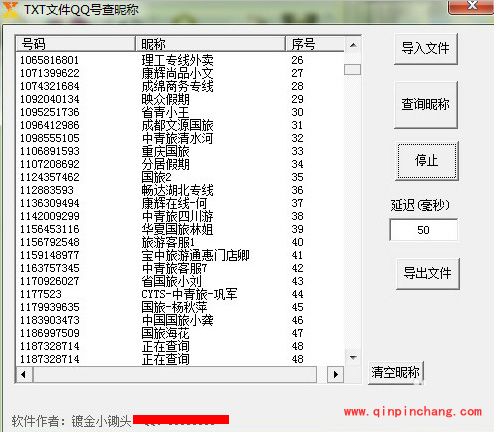This screenshot has height=433, width=497.
Task: Click the vertical scrollbar thumb
Action: tap(352, 69)
